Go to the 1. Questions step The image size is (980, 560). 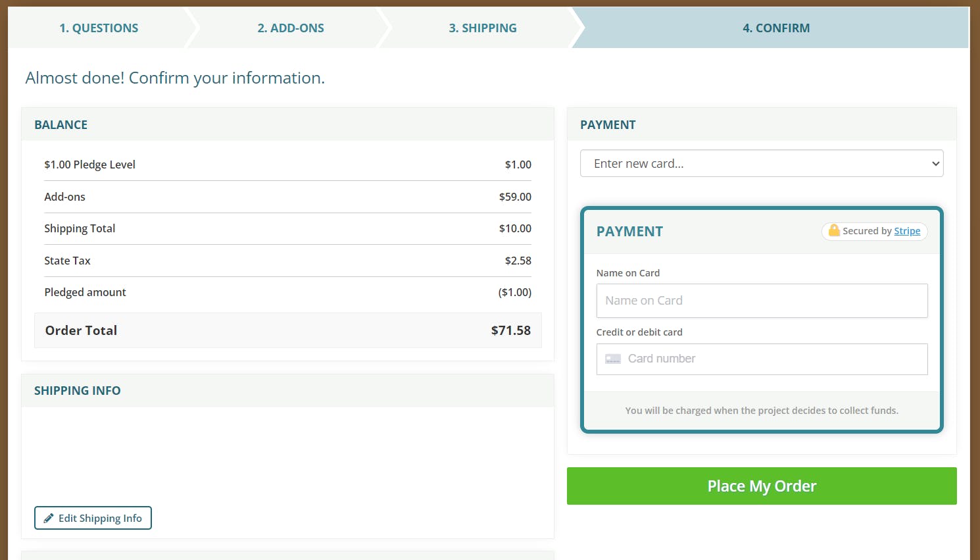(x=99, y=28)
